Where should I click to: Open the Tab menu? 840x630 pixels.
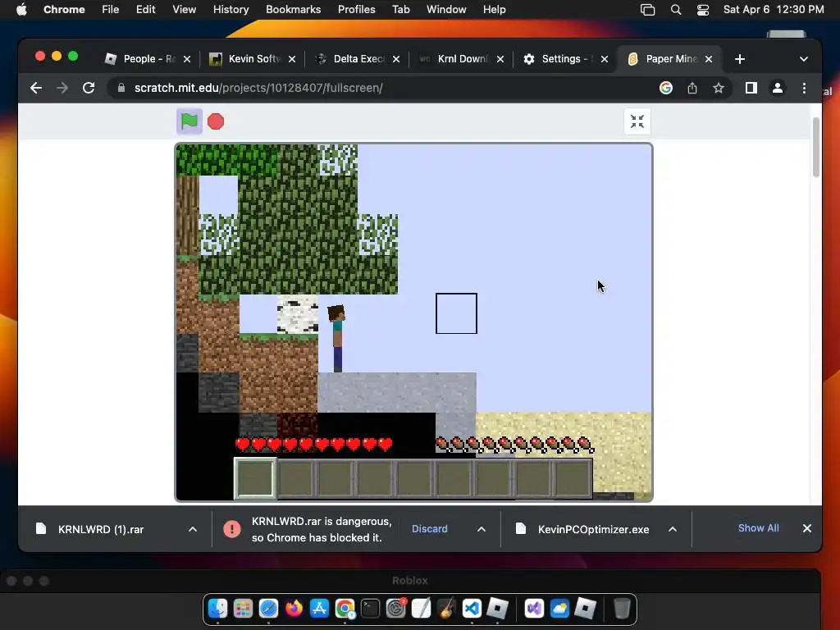(x=400, y=10)
